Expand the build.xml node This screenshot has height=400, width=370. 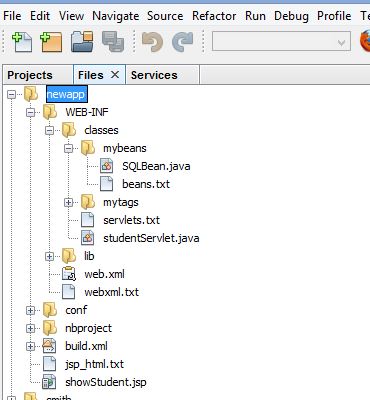point(31,346)
